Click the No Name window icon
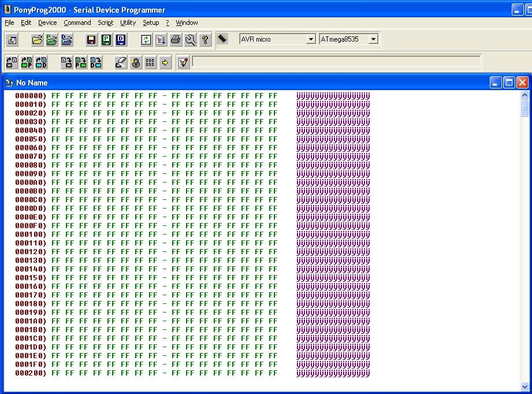Viewport: 532px width, 394px height. (x=9, y=83)
